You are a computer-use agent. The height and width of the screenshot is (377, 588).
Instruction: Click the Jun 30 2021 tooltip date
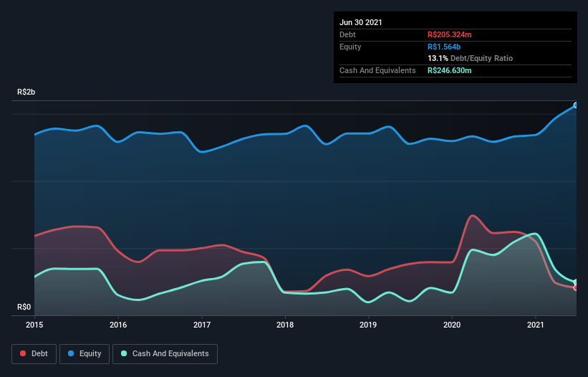tap(361, 22)
